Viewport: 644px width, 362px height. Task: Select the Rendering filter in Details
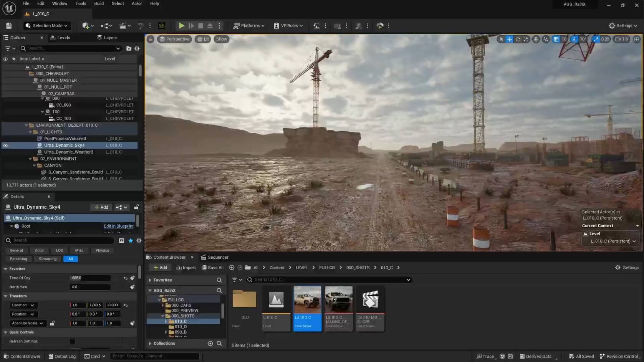pos(18,259)
